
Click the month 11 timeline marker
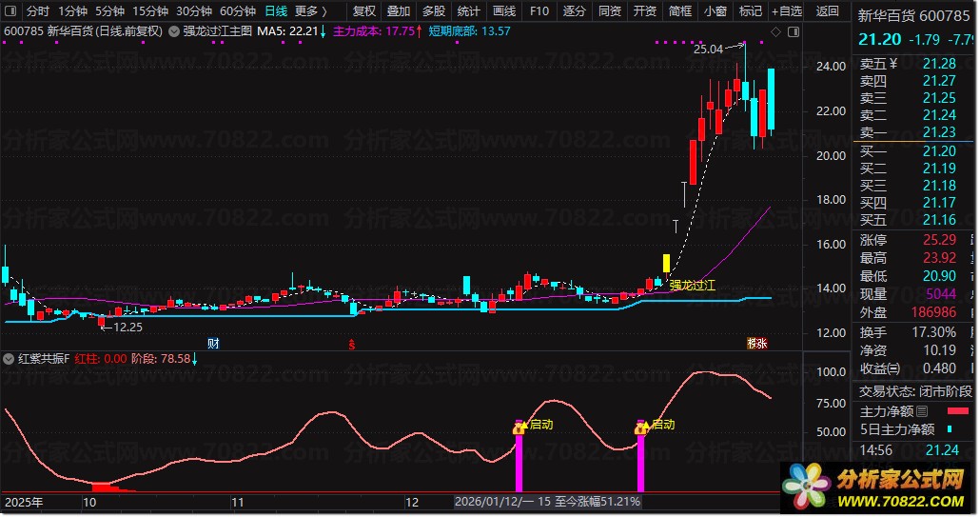click(238, 503)
